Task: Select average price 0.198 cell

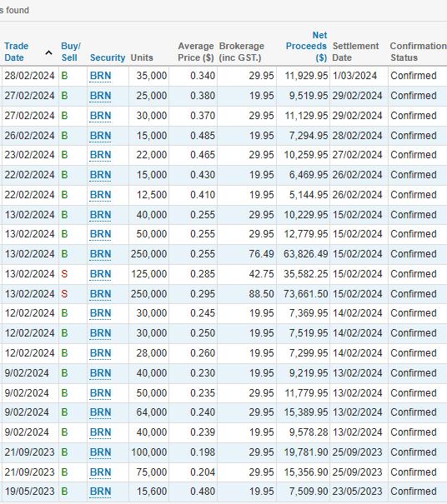Action: [x=203, y=452]
